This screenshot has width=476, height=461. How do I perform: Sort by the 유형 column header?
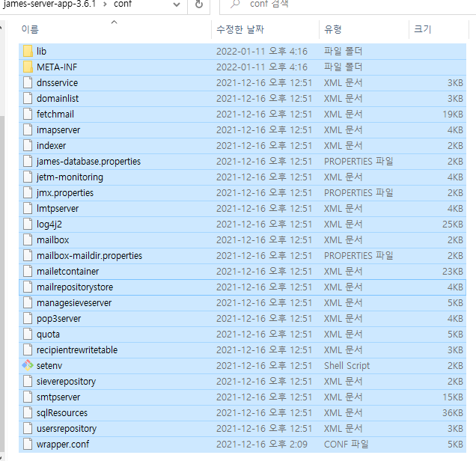pos(364,29)
